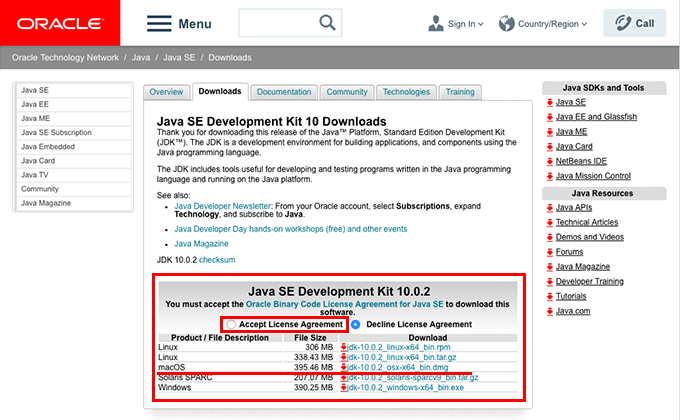Expand the Sign In dropdown
The width and height of the screenshot is (680, 420).
[481, 24]
